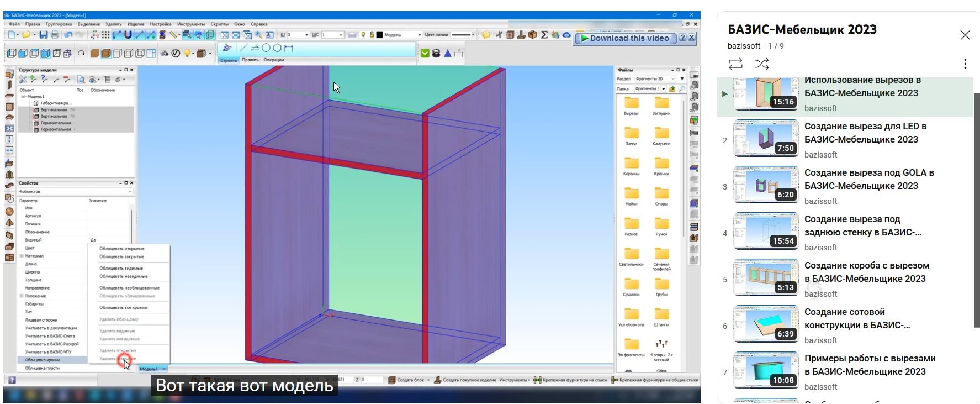Click the scissors cutting icon
980x404 pixels.
499,35
